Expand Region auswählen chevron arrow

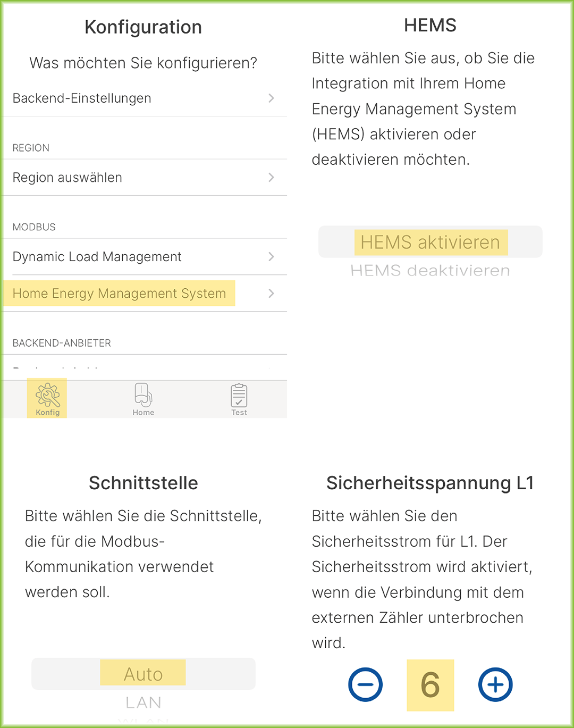[x=271, y=178]
